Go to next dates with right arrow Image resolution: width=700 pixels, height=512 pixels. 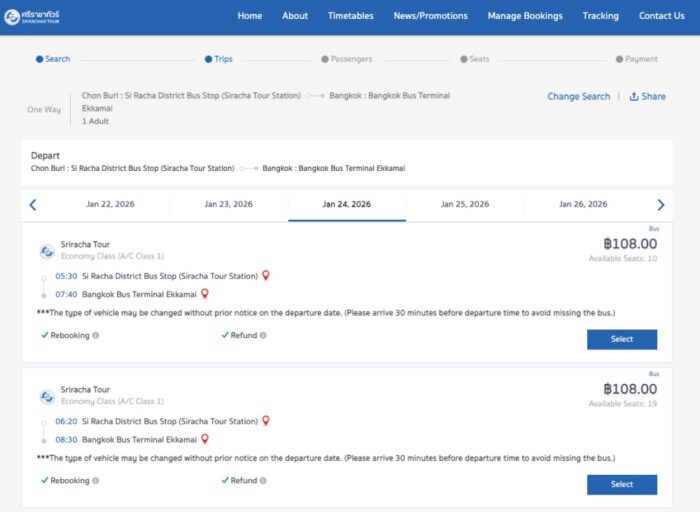tap(660, 205)
